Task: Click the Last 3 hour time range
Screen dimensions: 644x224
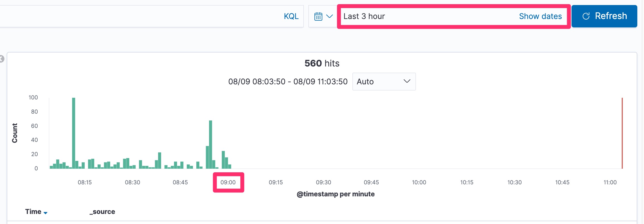Action: point(364,16)
